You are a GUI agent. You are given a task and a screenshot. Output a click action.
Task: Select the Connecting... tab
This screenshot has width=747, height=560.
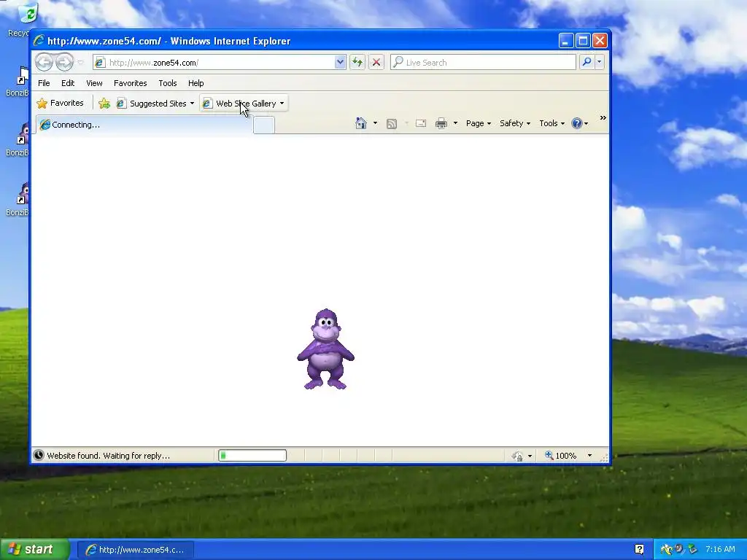144,125
